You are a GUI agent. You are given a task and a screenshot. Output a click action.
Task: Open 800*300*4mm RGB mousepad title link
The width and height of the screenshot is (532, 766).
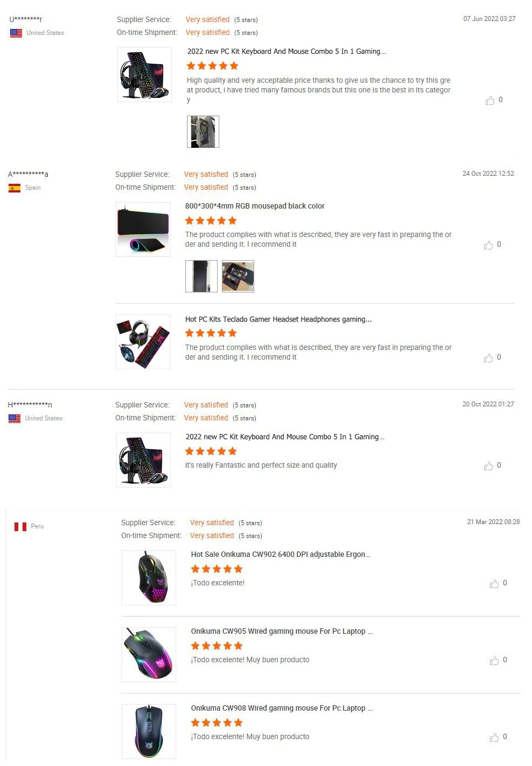click(x=255, y=206)
